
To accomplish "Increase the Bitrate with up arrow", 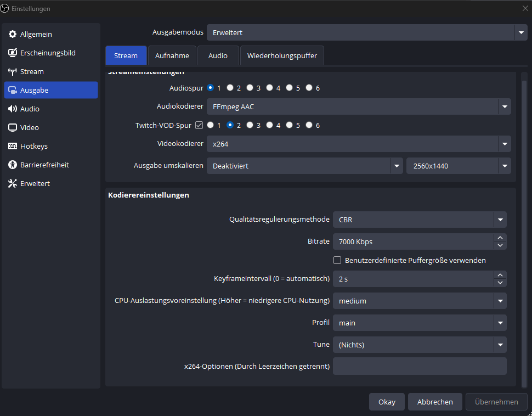I will point(500,238).
